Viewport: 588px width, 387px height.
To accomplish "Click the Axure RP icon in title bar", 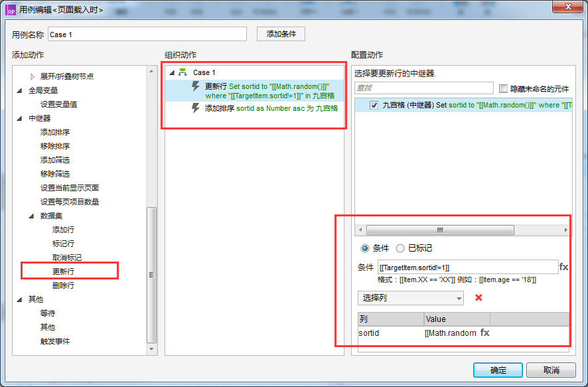I will (x=11, y=10).
